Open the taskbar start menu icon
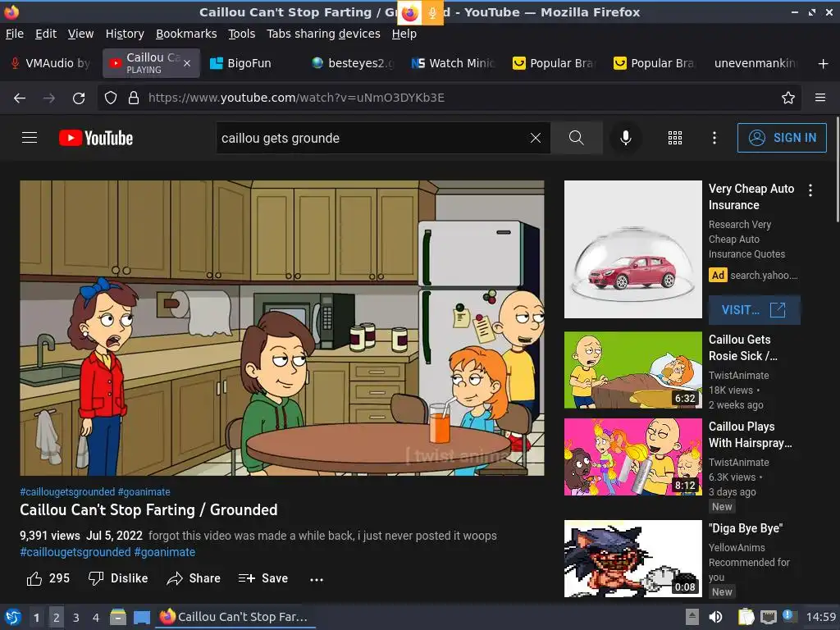 13,617
